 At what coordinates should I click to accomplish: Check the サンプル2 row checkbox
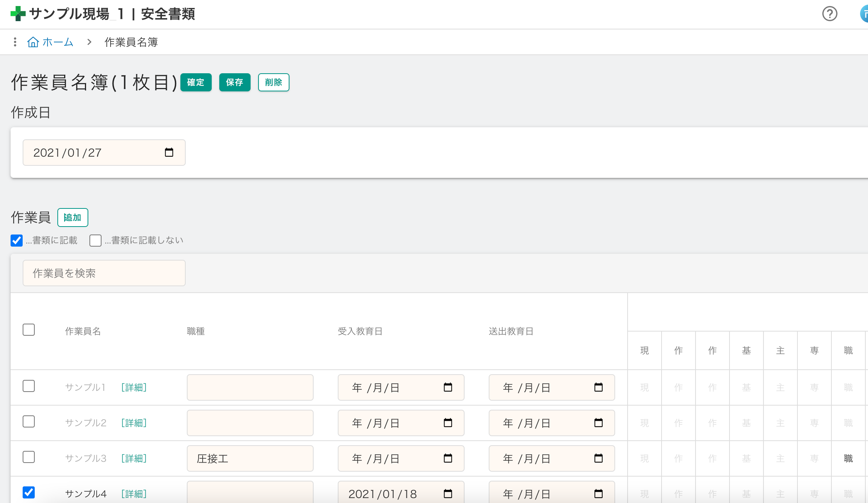tap(29, 421)
